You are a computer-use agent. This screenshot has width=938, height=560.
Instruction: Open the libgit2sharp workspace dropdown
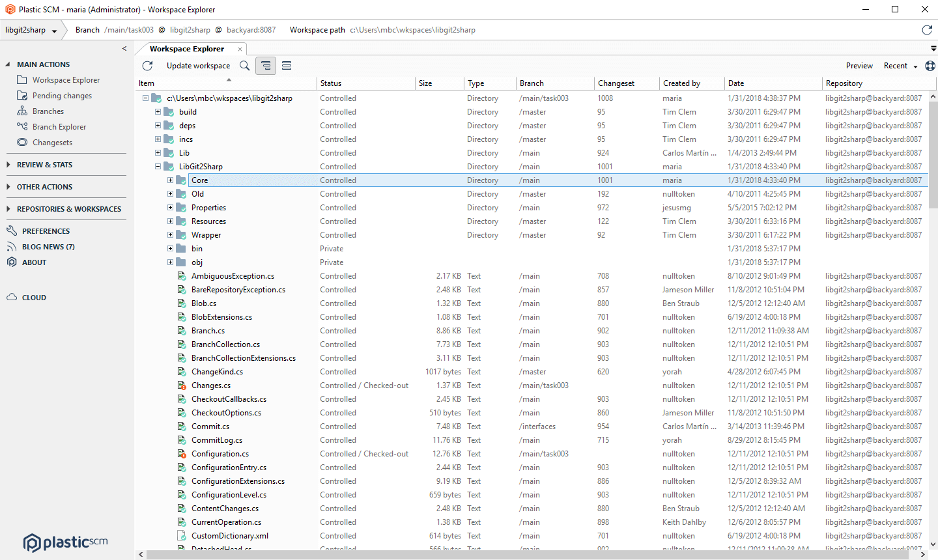tap(31, 30)
